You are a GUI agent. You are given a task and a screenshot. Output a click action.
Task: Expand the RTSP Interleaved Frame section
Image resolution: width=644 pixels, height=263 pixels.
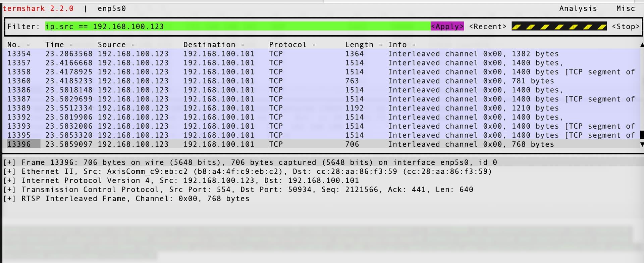click(9, 199)
